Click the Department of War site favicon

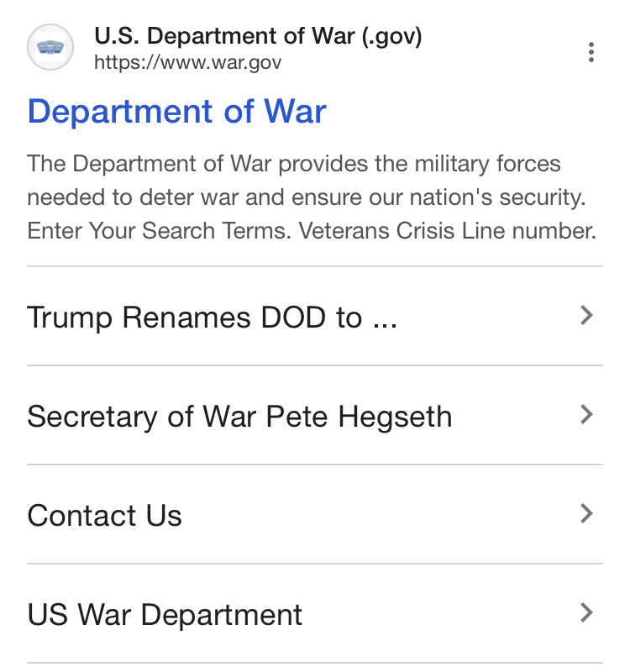click(x=50, y=49)
